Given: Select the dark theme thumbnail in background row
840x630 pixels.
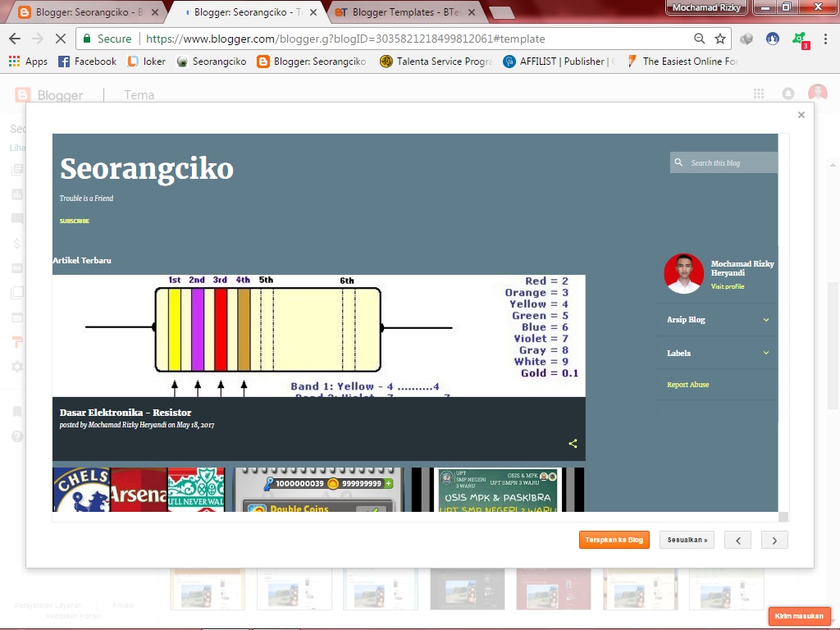Looking at the screenshot, I should [467, 589].
